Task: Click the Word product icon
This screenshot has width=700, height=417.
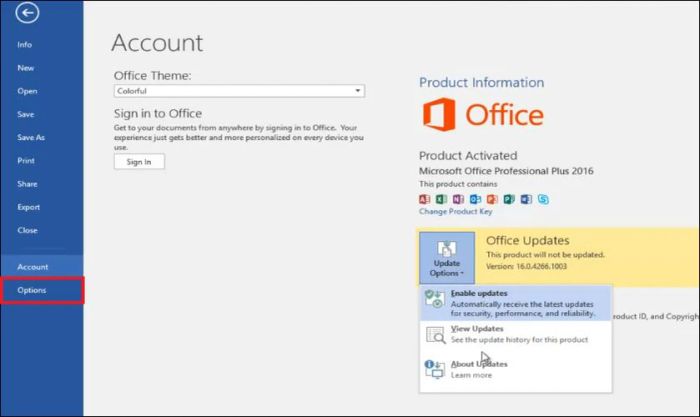Action: click(x=526, y=199)
